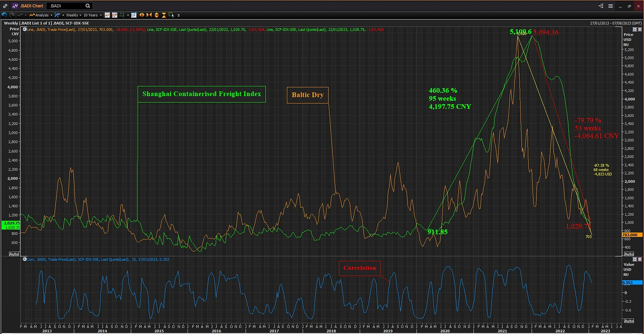This screenshot has height=334, width=644.
Task: Click the compress vertically orange arrows icon
Action: 164,15
